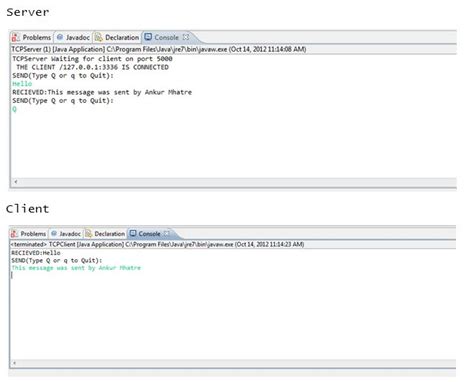Viewport: 474px width, 382px height.
Task: Click left scroll arrow in Server console
Action: click(x=16, y=182)
